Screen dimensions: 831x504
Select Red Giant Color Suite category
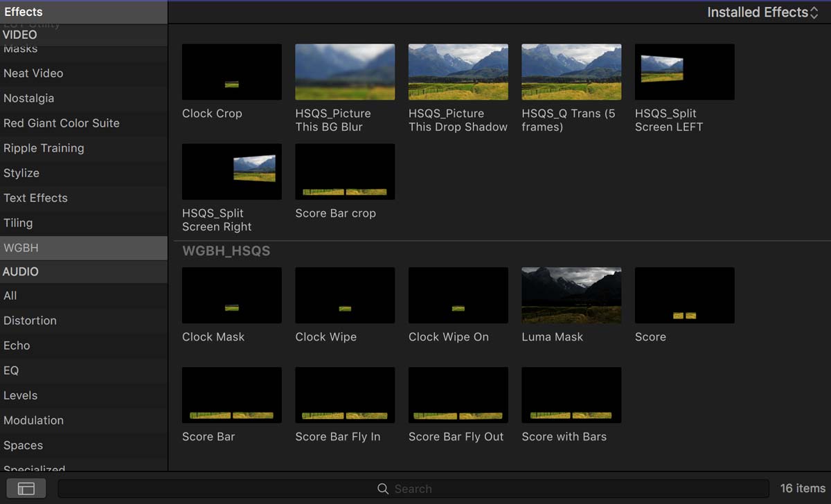pyautogui.click(x=84, y=123)
